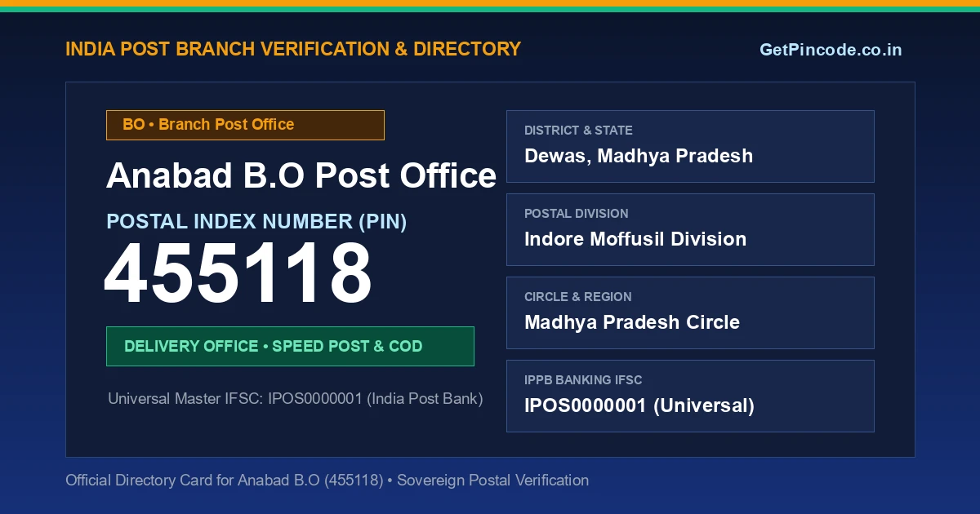Click the District & State heading label
Viewport: 980px width, 514px height.
578,131
